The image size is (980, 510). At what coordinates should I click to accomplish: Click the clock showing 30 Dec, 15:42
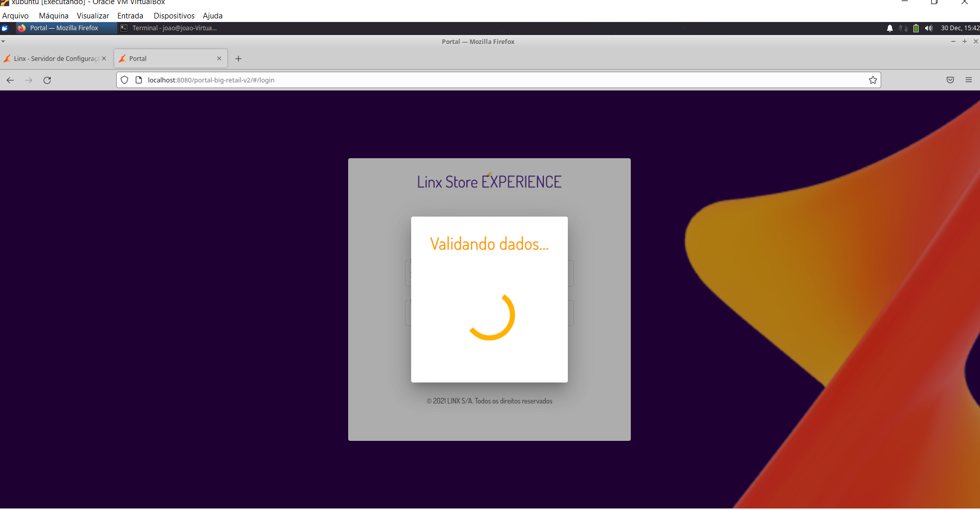pyautogui.click(x=960, y=28)
